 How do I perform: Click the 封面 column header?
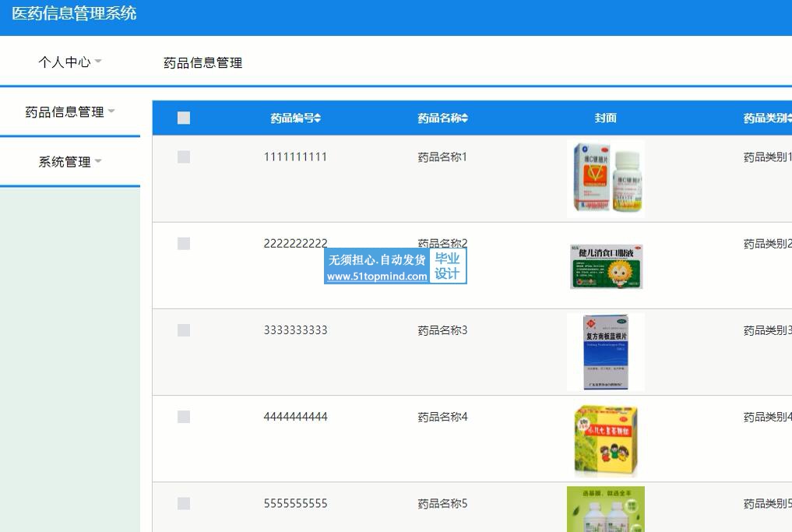(x=605, y=118)
